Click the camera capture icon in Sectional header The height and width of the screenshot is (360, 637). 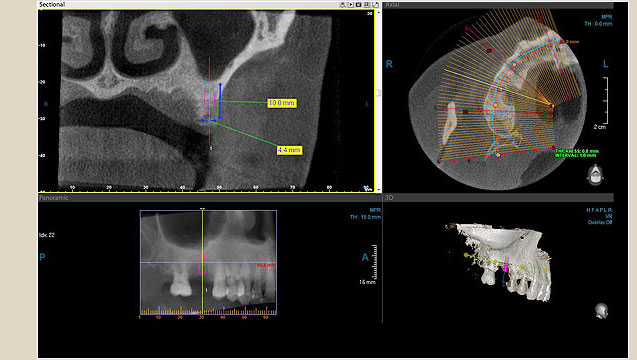tap(359, 5)
